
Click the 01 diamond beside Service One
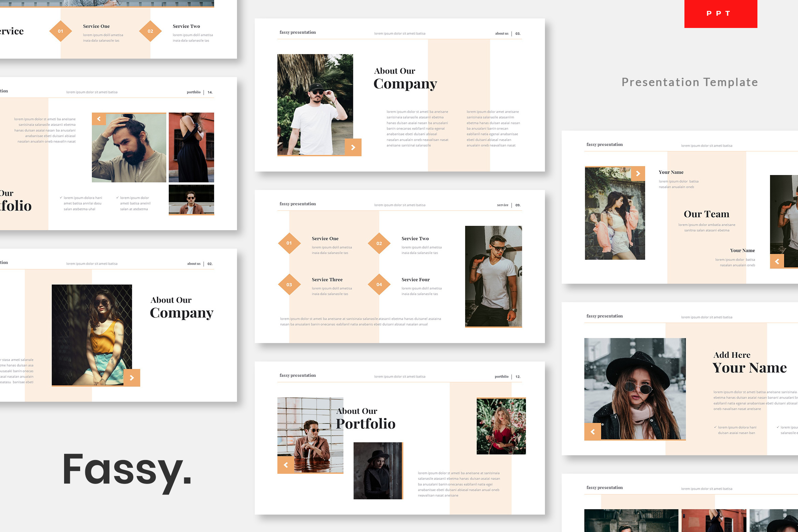pos(289,243)
